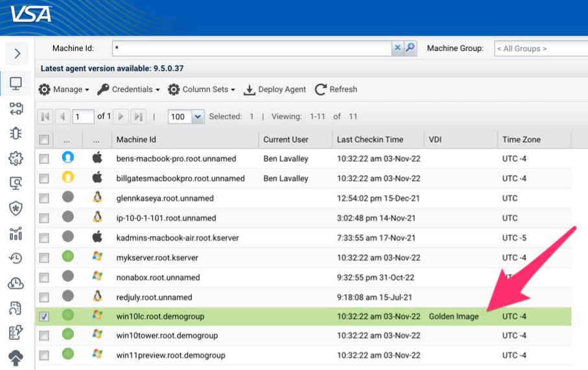
Task: Open the checklist lightning sidebar icon
Action: tap(16, 332)
